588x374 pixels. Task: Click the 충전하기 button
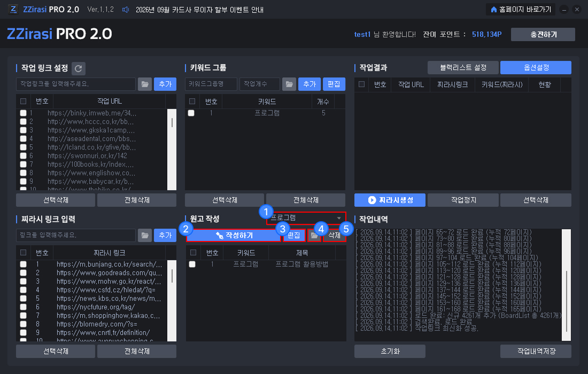tap(543, 35)
